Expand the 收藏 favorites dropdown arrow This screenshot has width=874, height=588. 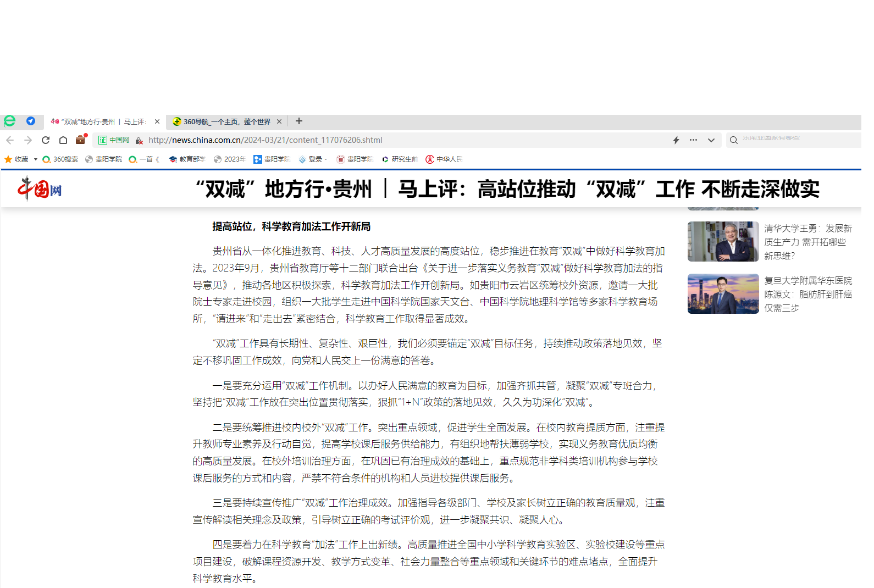[36, 159]
